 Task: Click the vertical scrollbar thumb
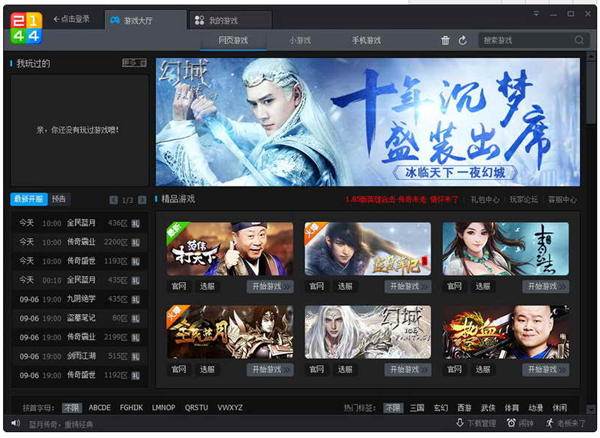pos(590,93)
